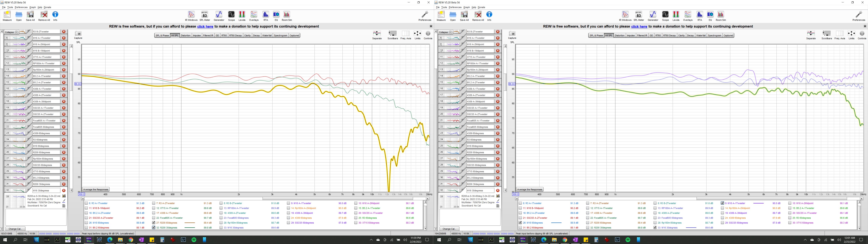
Task: Open Scope tool in left window
Action: (x=231, y=15)
